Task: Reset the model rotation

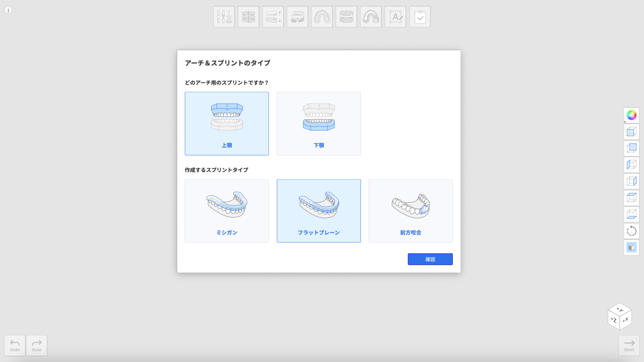Action: 631,230
